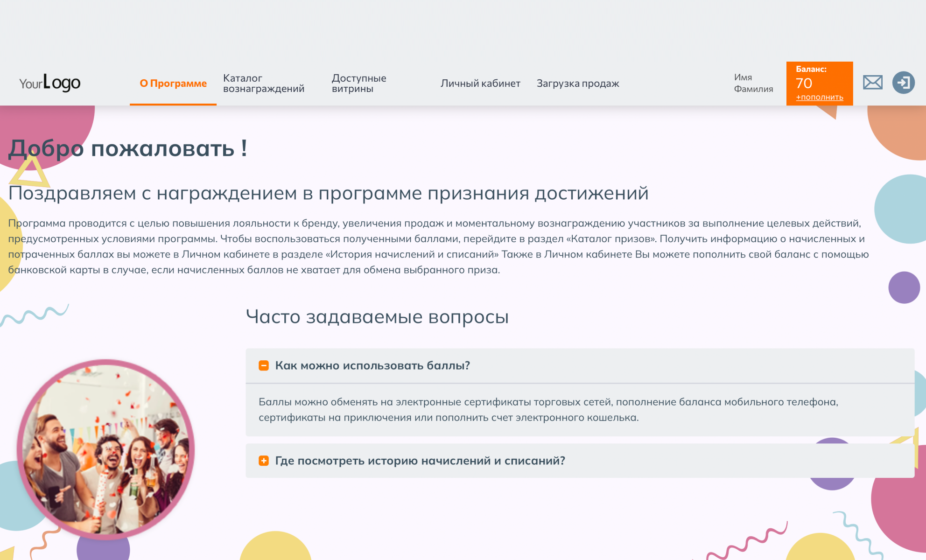Open the «О Программе» section

pyautogui.click(x=173, y=83)
